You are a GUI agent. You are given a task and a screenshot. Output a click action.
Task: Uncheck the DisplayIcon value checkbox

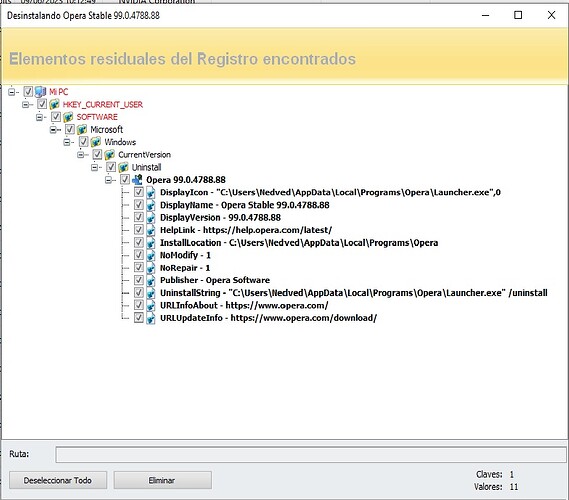[139, 192]
